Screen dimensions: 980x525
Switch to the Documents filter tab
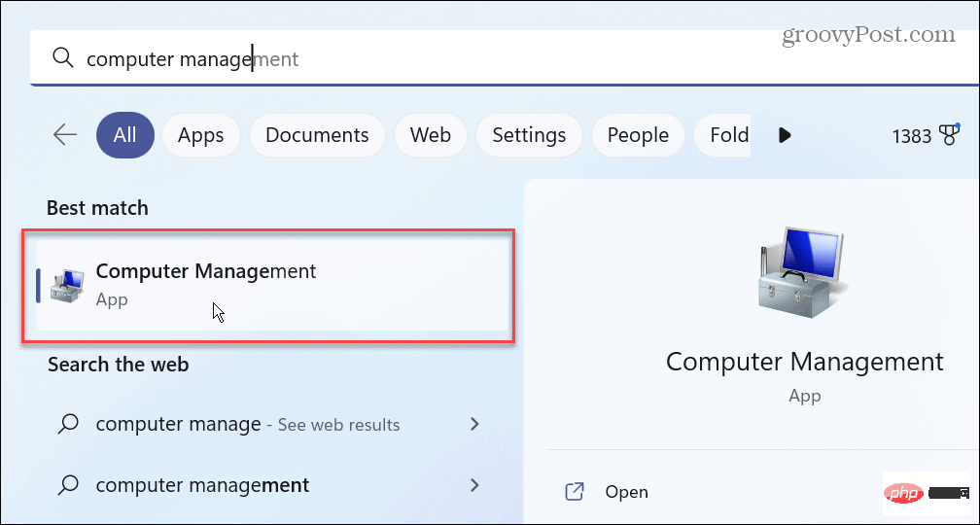point(317,135)
